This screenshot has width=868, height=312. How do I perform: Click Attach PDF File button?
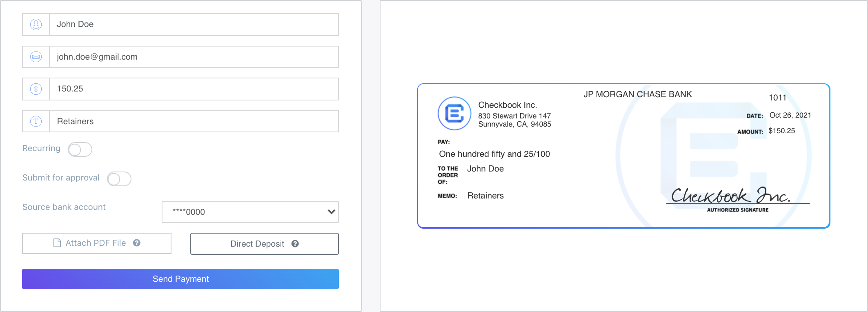(97, 243)
